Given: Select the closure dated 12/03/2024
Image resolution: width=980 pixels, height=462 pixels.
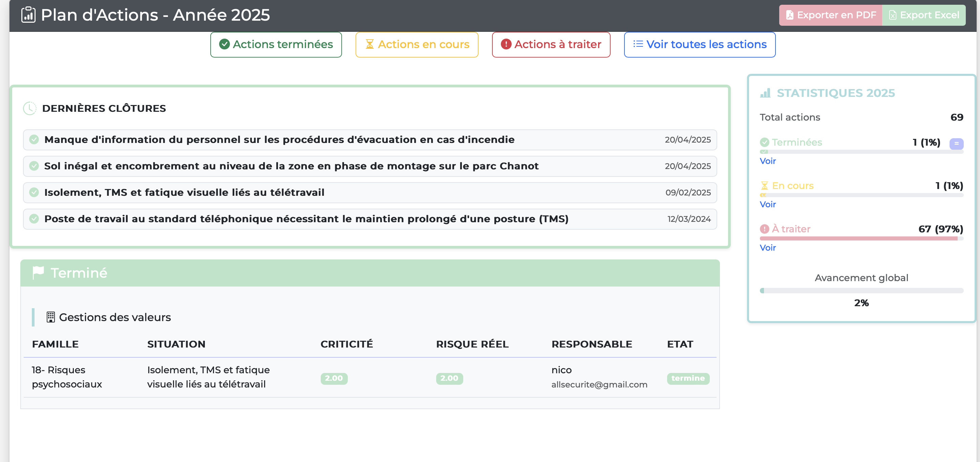Looking at the screenshot, I should (x=370, y=219).
